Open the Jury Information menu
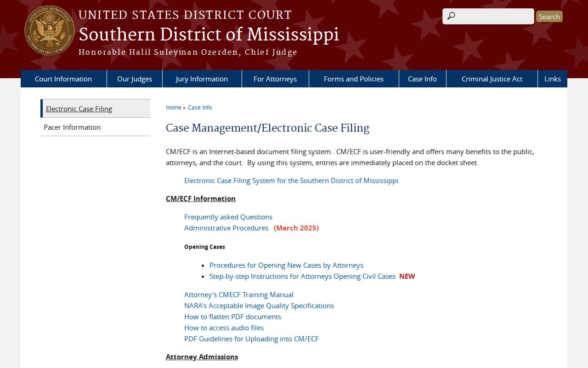Viewport: 588px width, 368px height. tap(202, 79)
